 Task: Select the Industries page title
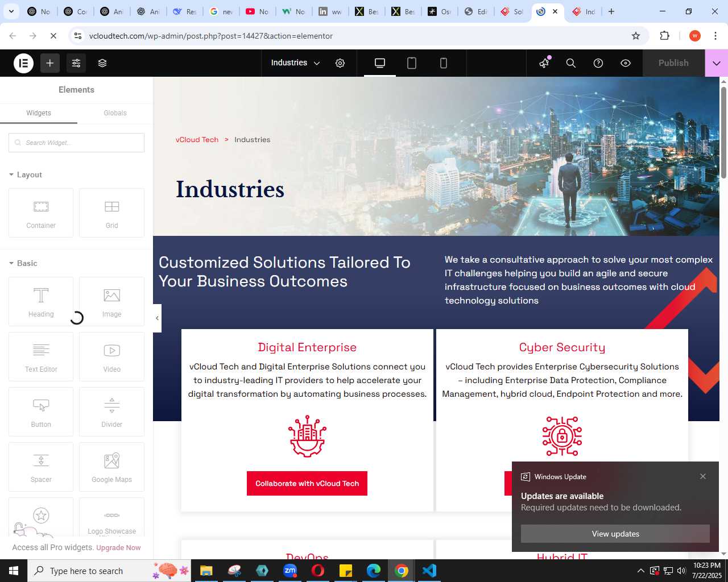(230, 189)
